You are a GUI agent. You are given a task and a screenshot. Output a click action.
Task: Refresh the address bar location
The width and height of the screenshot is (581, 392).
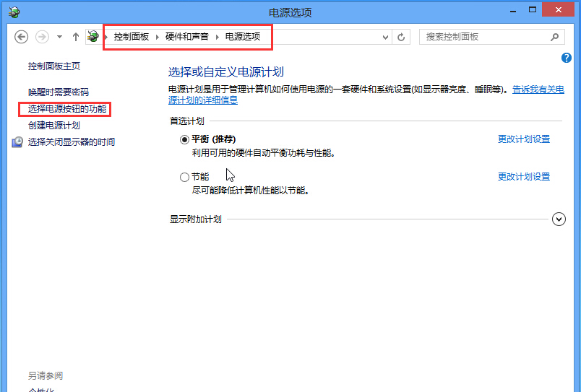(402, 37)
